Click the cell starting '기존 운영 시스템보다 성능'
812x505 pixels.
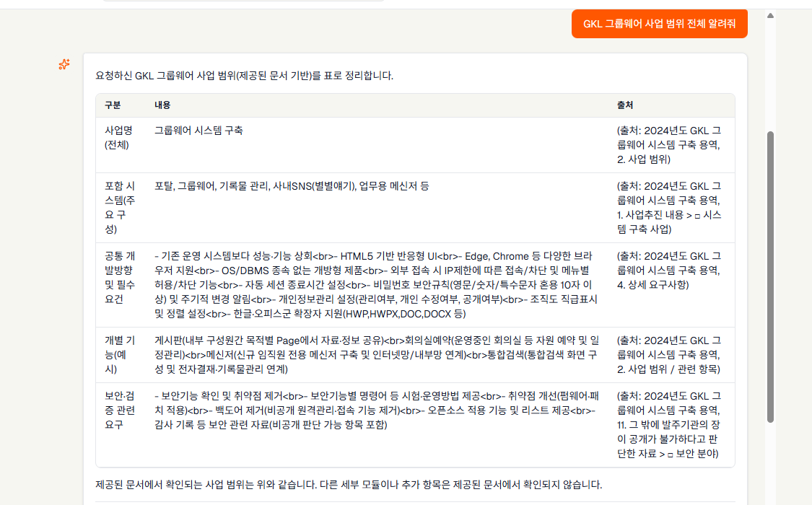377,284
